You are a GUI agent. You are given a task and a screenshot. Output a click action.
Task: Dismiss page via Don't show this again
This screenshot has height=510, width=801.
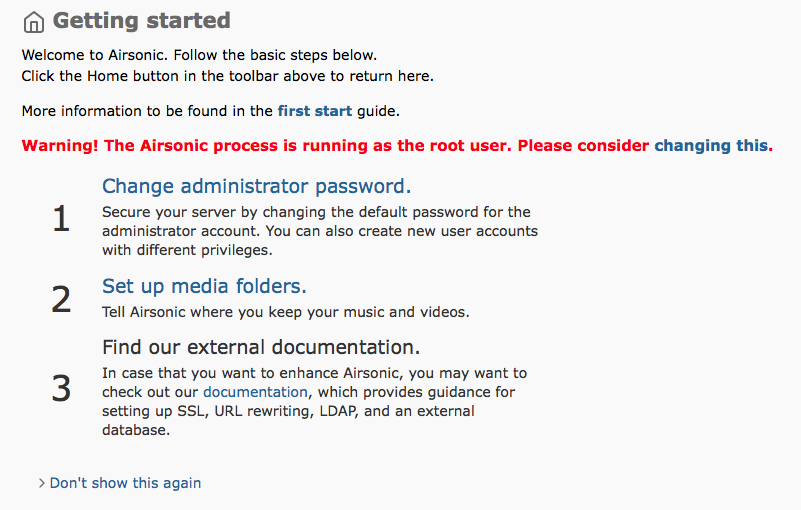(x=125, y=483)
